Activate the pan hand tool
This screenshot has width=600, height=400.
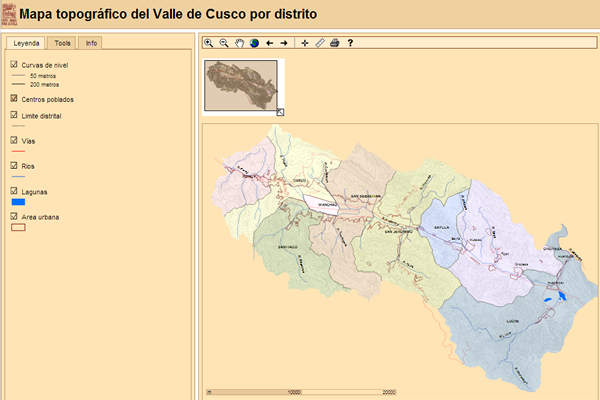tap(239, 43)
